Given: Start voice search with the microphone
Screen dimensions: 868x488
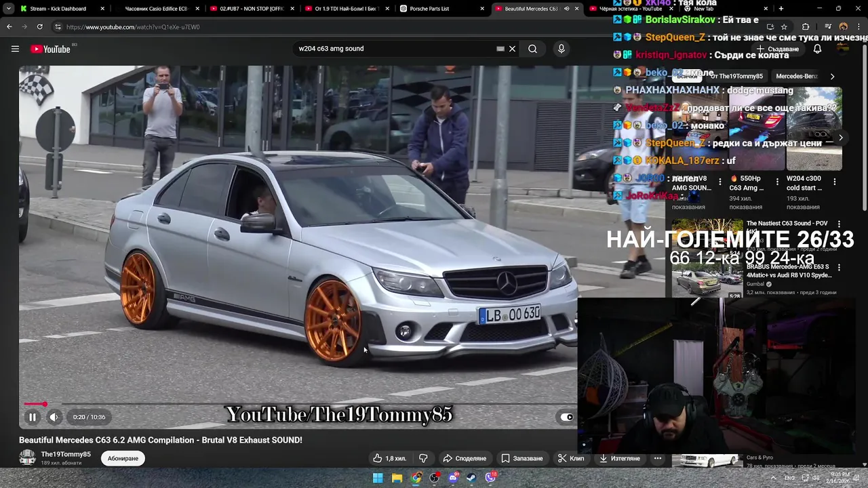Looking at the screenshot, I should click(x=561, y=49).
